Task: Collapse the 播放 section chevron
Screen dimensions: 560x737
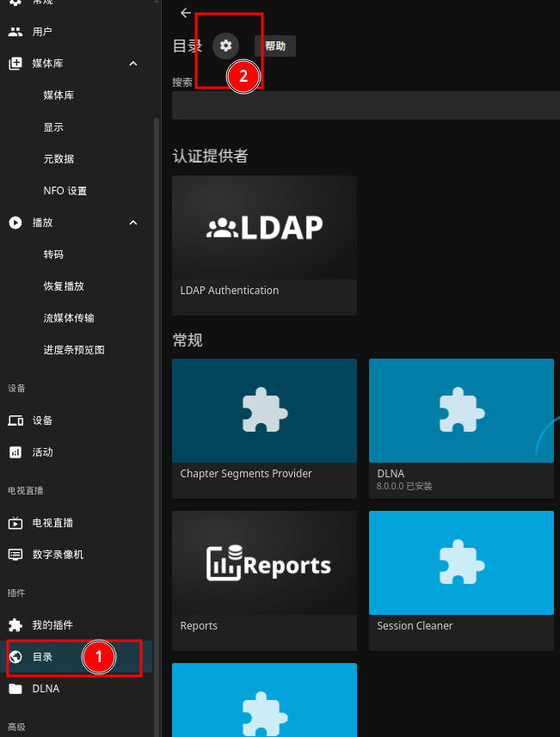Action: click(x=133, y=223)
